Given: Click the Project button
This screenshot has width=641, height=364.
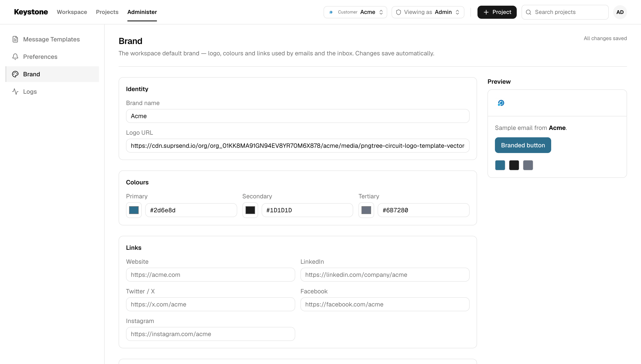Looking at the screenshot, I should coord(497,12).
